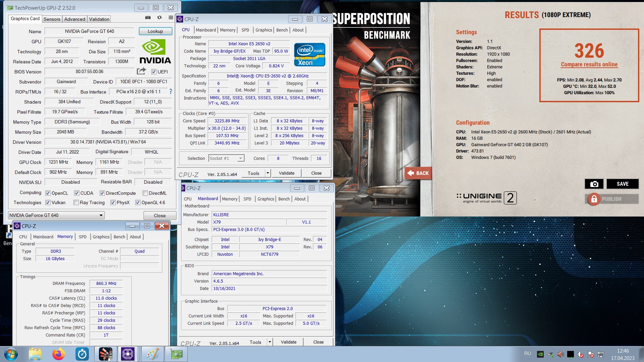Click the Manufacturer KLLISRE value
This screenshot has width=644, height=362.
[269, 215]
